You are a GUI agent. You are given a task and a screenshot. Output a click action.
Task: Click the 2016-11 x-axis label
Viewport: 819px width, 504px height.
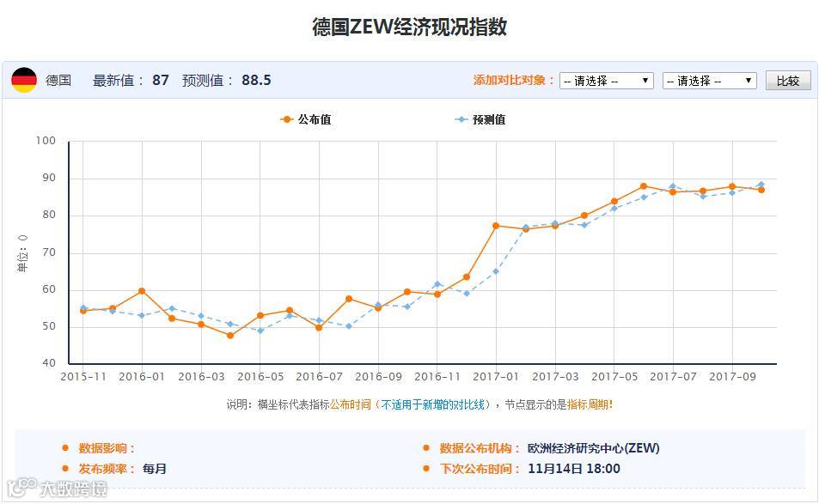(x=437, y=377)
